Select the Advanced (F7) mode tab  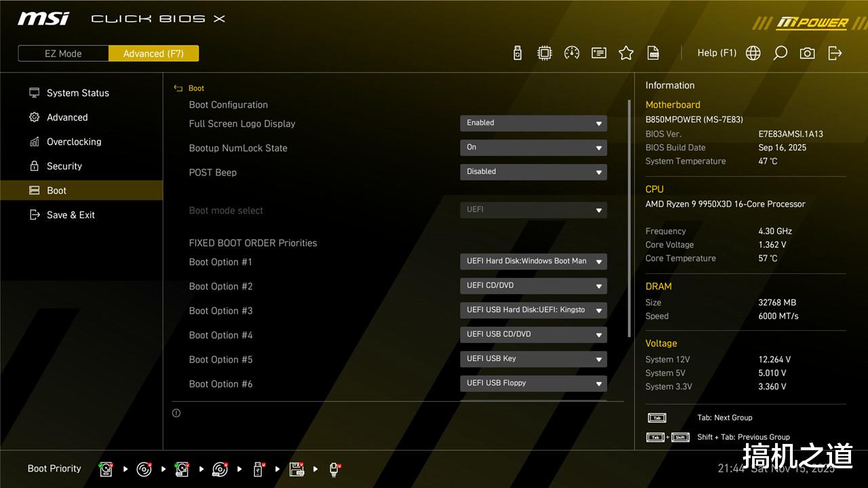tap(153, 54)
